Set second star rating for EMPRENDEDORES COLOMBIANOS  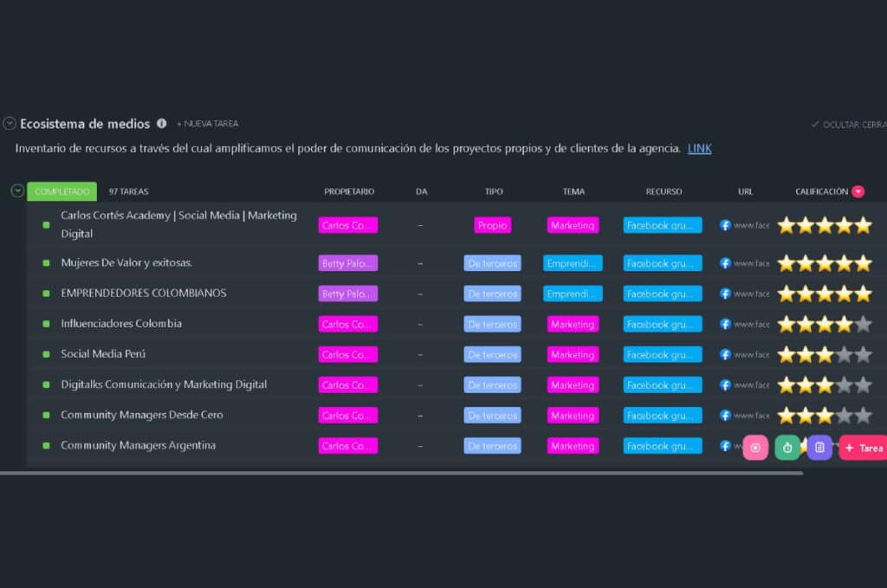pyautogui.click(x=806, y=294)
